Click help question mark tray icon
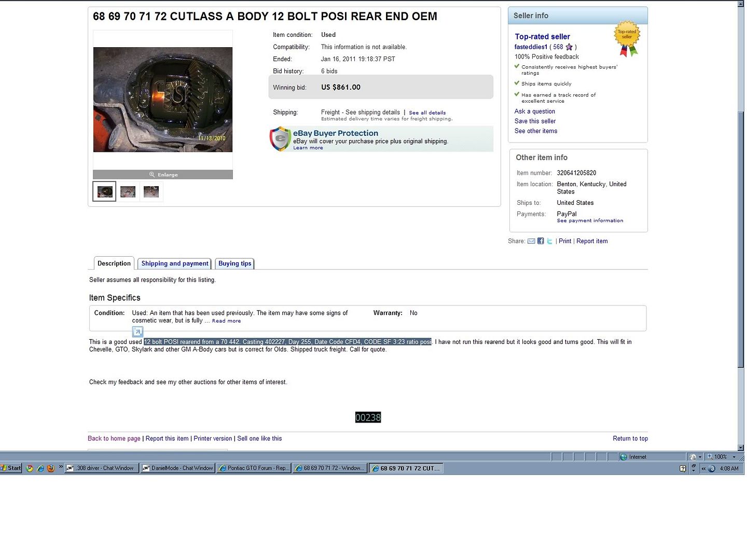 (683, 468)
